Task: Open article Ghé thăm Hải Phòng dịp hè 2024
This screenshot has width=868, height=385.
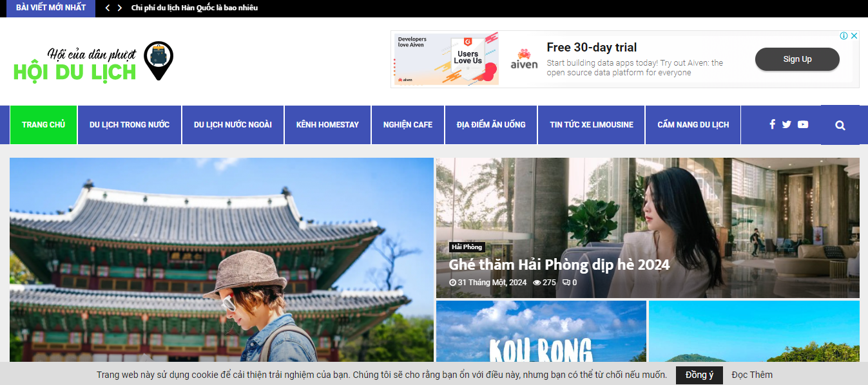Action: pos(559,265)
